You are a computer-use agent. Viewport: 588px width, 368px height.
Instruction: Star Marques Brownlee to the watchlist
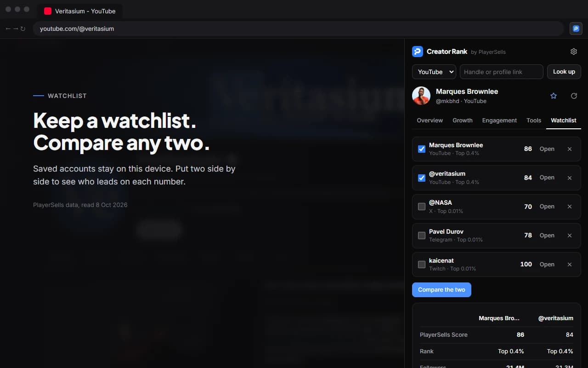tap(554, 96)
